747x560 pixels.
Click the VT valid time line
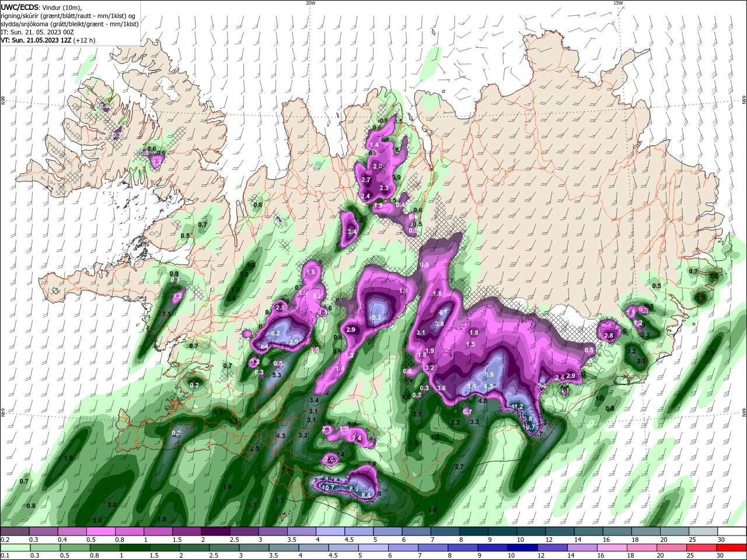tap(48, 40)
